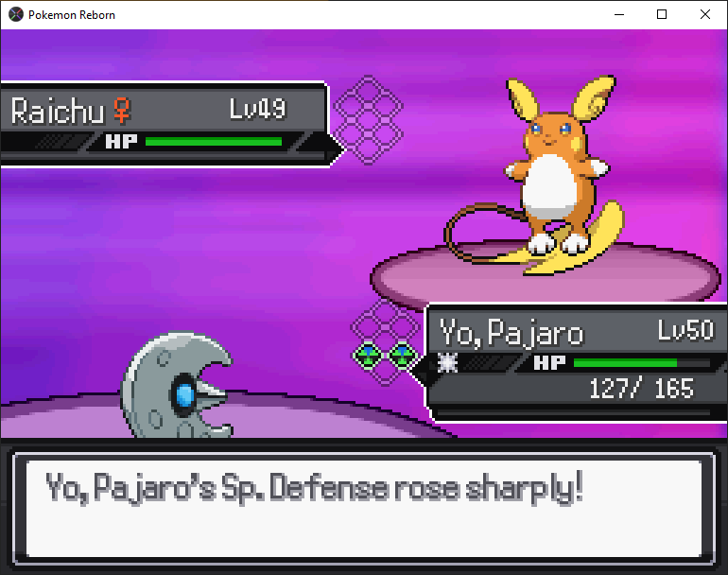This screenshot has height=575, width=728.
Task: Click the "127/ 165" HP value
Action: pos(641,389)
